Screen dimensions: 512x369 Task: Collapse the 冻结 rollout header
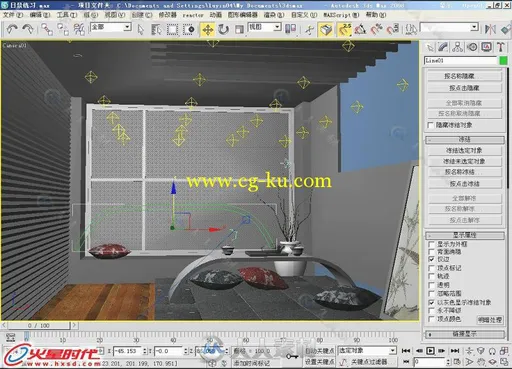click(x=464, y=139)
